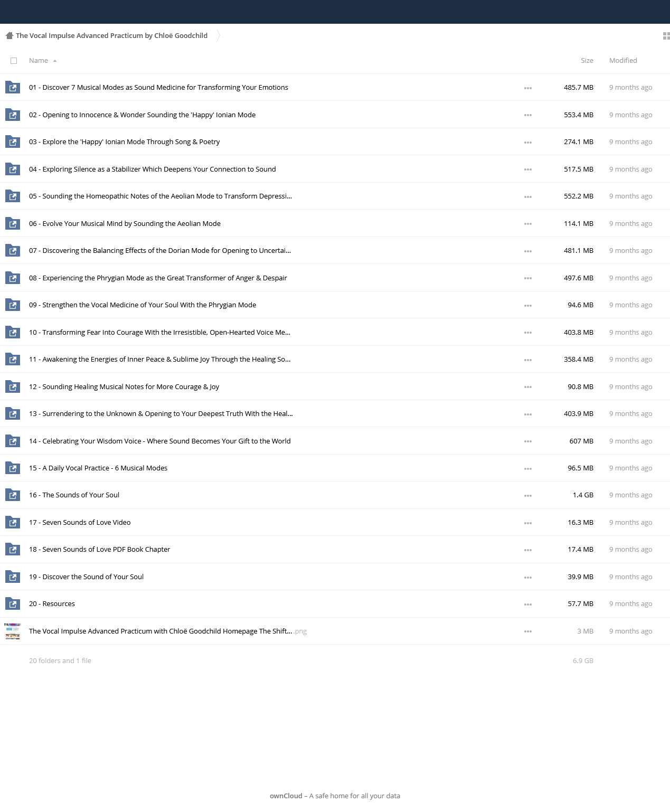Open the actions menu for the png file
Viewport: 670px width, 812px height.
528,631
